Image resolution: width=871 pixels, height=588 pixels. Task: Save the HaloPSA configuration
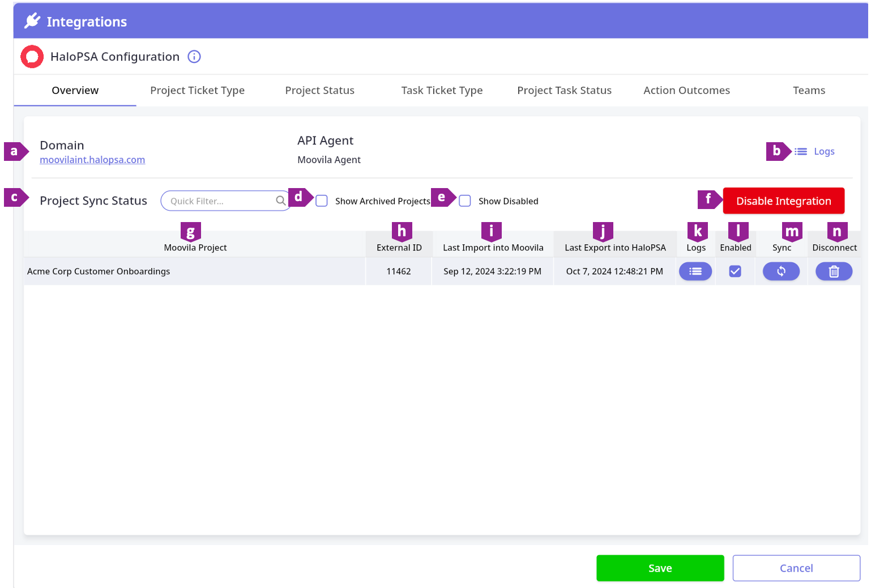[660, 568]
